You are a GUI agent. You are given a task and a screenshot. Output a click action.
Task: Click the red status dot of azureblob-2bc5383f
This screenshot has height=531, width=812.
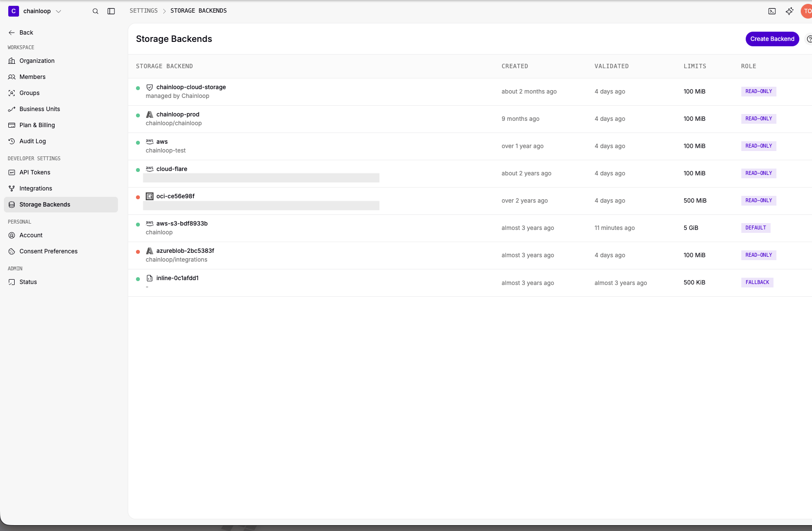(138, 252)
